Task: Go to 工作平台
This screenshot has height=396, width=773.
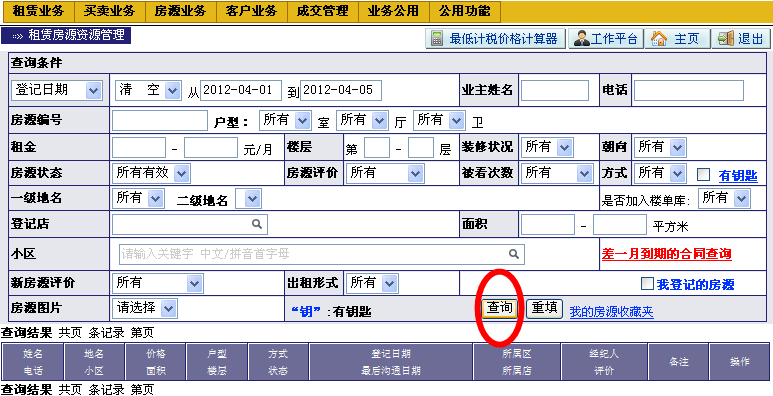Action: [x=606, y=38]
